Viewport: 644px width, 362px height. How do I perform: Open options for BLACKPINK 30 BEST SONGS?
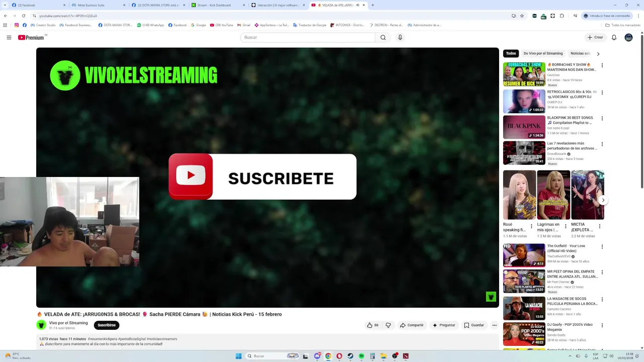tap(602, 119)
